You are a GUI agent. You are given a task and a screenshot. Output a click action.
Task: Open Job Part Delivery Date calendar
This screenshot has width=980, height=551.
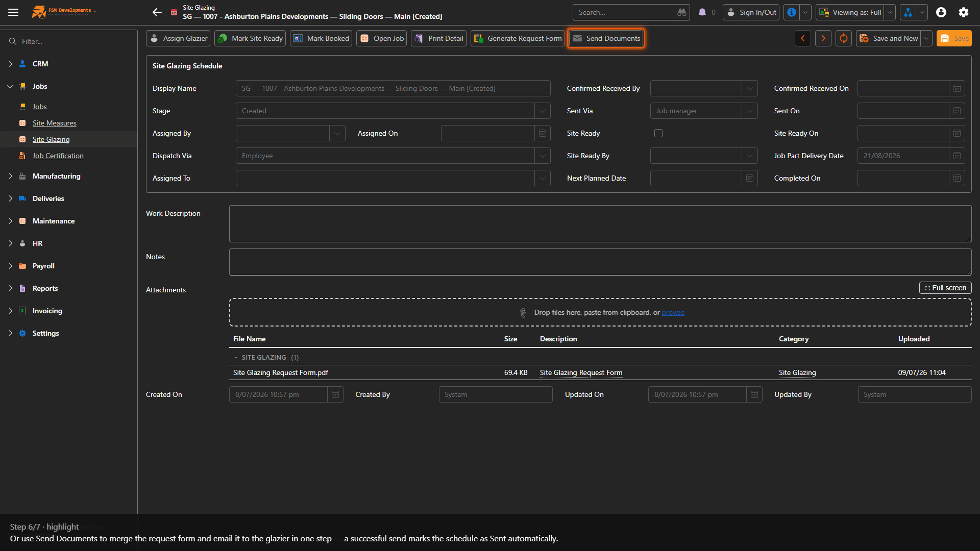pyautogui.click(x=957, y=156)
